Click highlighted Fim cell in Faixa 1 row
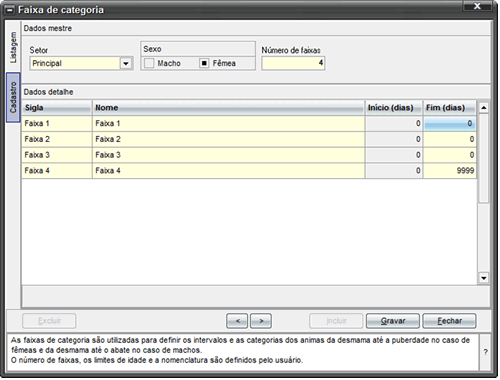This screenshot has height=380, width=500. 450,124
